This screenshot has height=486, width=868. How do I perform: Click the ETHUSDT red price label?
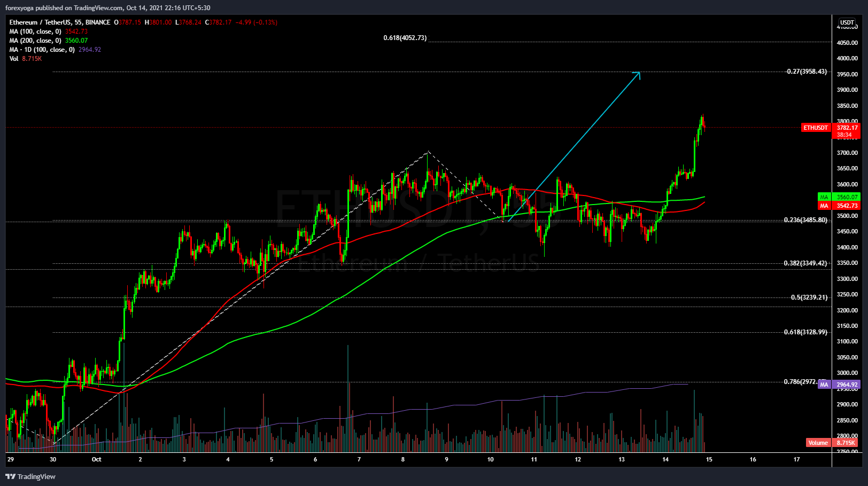816,128
